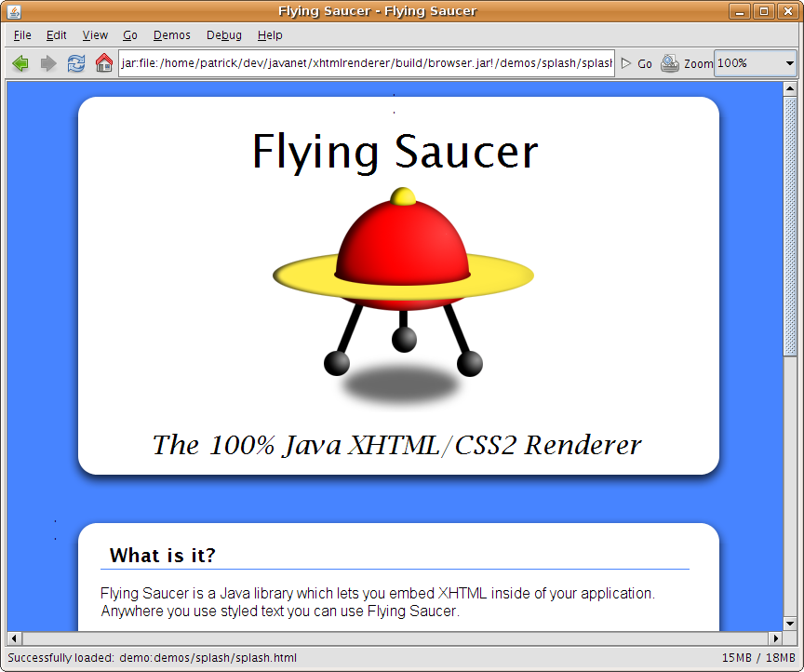Open the Debug menu
804x672 pixels.
[x=224, y=34]
